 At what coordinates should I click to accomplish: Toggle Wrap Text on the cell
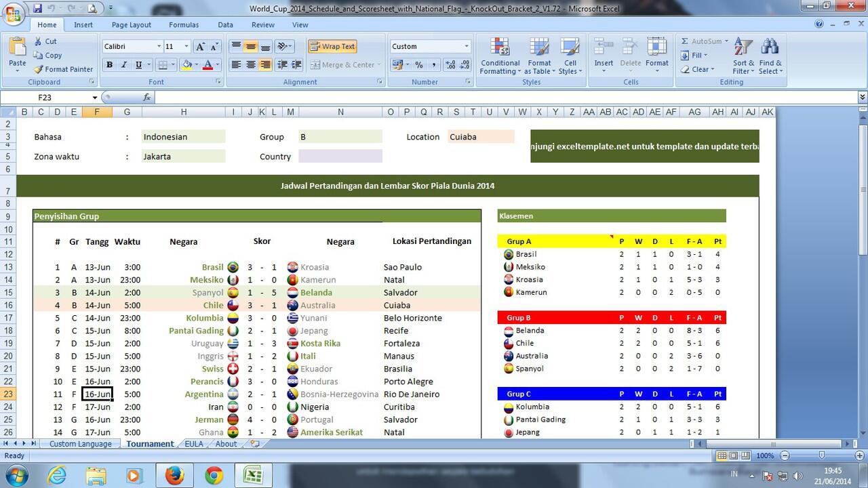coord(333,47)
